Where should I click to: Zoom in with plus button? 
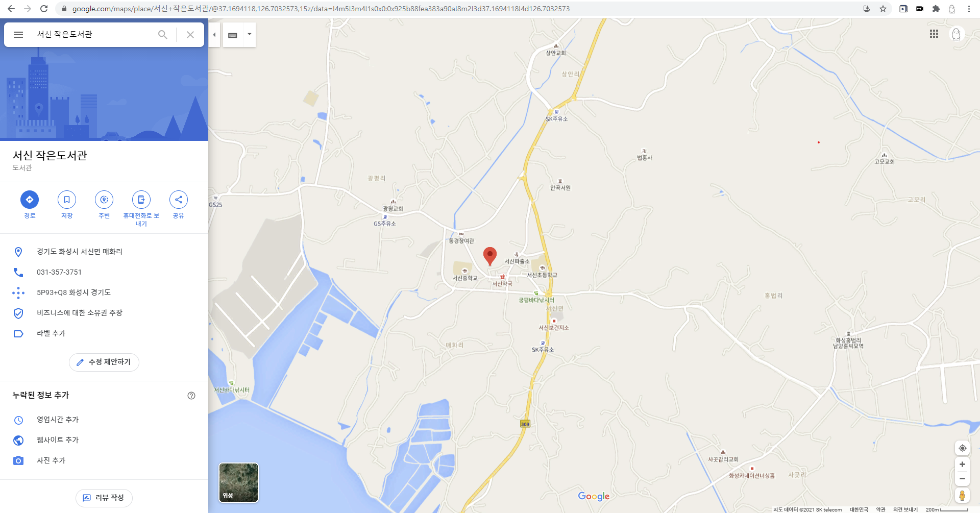[x=962, y=465]
